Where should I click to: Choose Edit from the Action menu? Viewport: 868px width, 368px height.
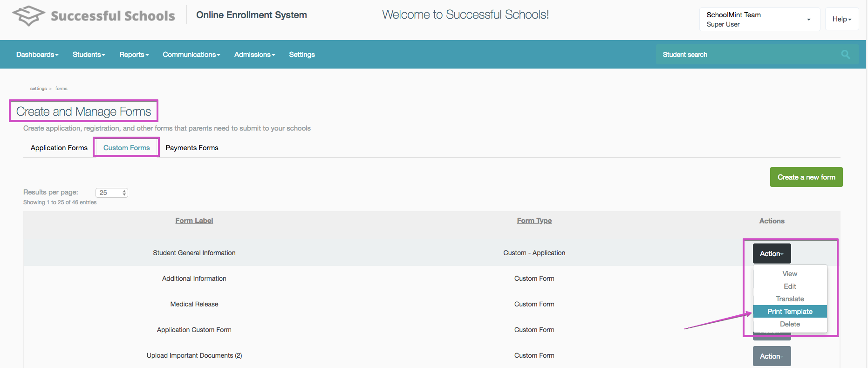point(790,286)
